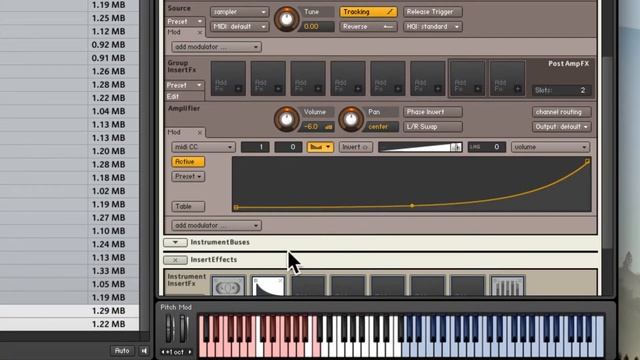640x360 pixels.
Task: Select the highlighted 1.29 MB file row
Action: point(69,311)
